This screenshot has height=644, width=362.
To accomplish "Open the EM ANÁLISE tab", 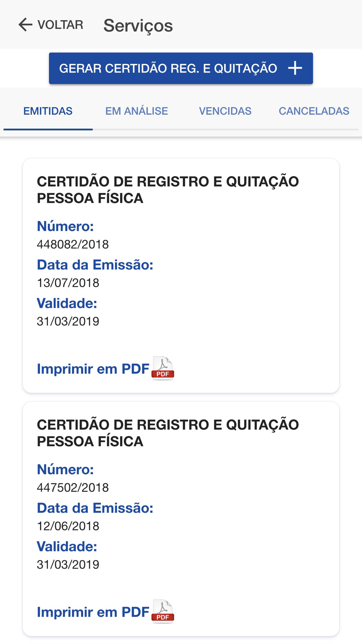I will (136, 111).
